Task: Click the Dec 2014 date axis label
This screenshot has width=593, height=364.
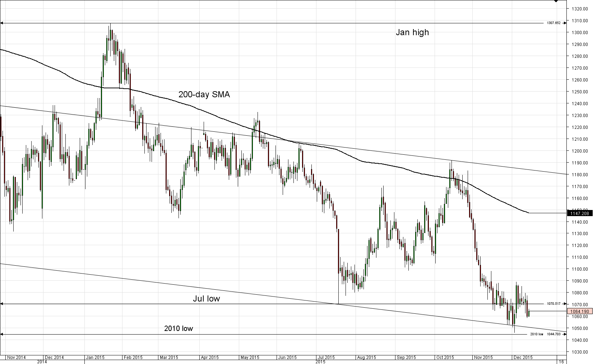Action: [x=54, y=358]
